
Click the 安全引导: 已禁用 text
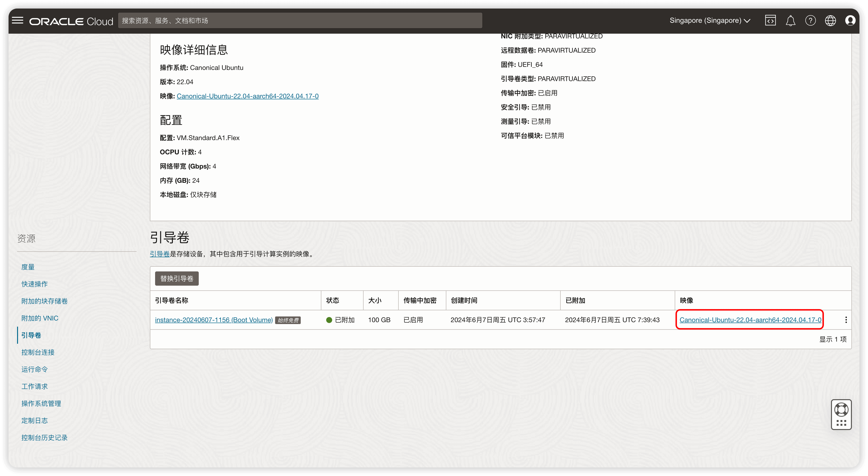coord(526,107)
